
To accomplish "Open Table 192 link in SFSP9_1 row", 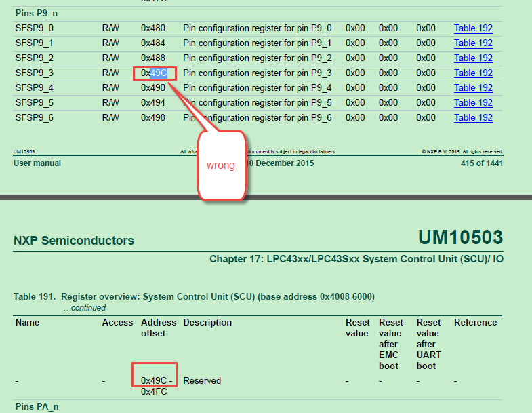I will tap(473, 43).
